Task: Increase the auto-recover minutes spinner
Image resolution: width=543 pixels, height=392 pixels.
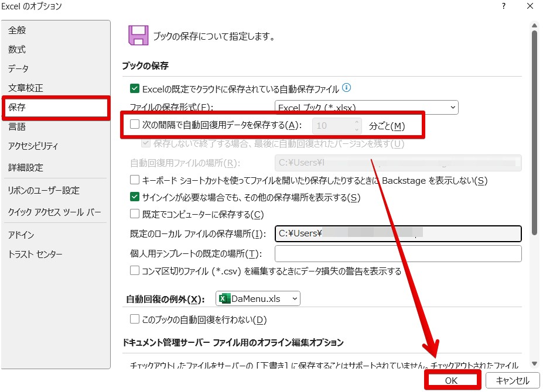Action: (357, 122)
